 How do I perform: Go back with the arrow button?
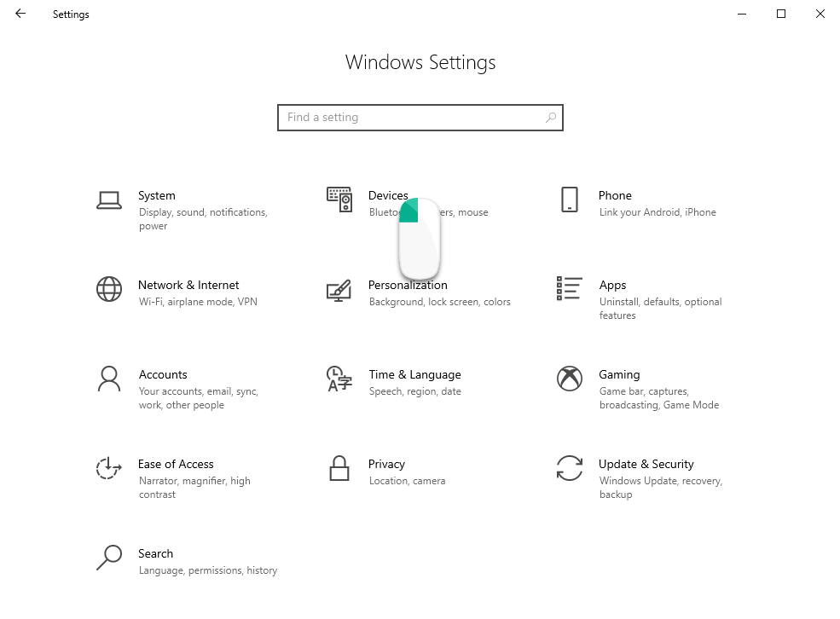click(20, 14)
